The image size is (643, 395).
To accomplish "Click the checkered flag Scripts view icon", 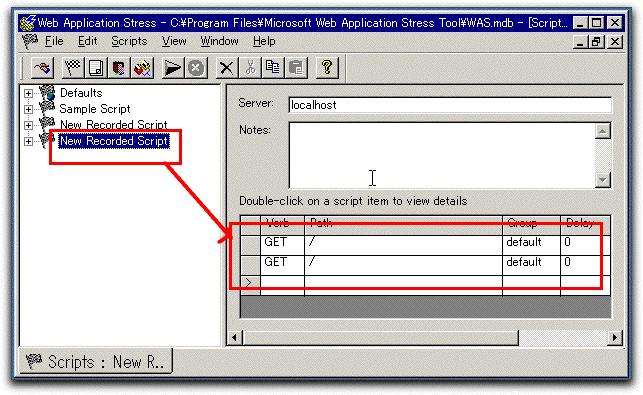I will pos(73,68).
